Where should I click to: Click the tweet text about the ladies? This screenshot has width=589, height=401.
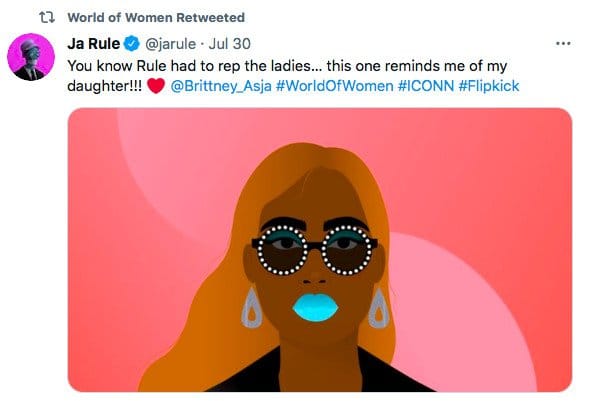[x=287, y=66]
